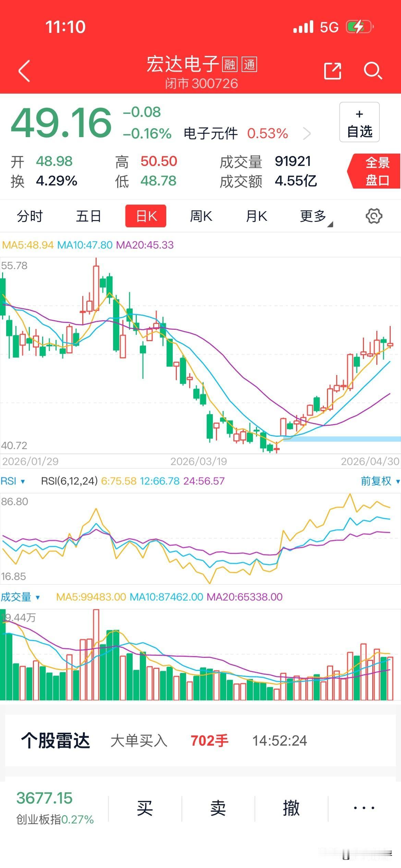This screenshot has height=868, width=401.
Task: Tap the cellular signal bars
Action: (303, 27)
